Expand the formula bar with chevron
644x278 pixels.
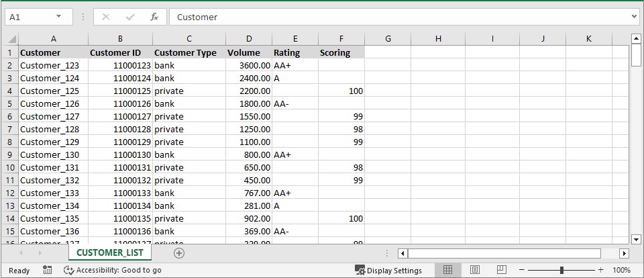(635, 17)
